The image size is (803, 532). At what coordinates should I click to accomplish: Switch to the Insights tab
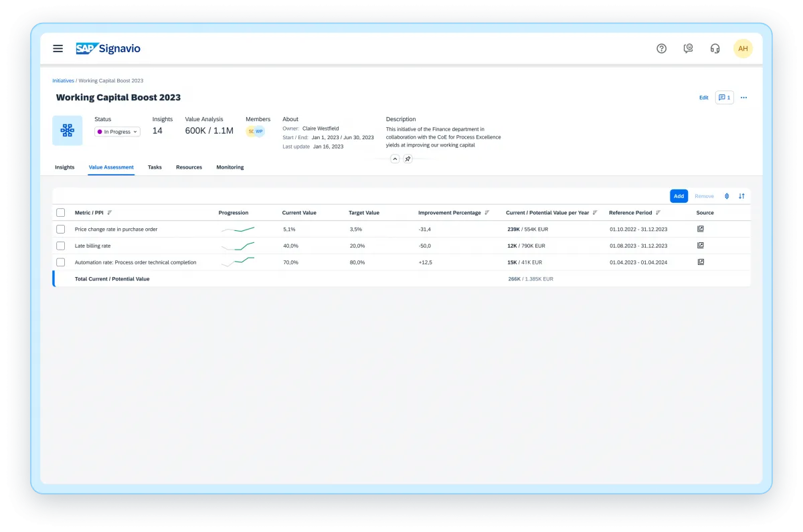click(x=64, y=167)
